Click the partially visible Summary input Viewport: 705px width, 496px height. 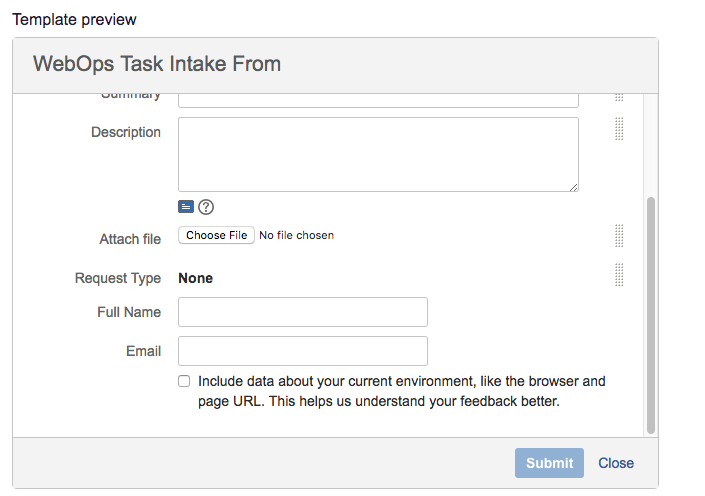(378, 101)
